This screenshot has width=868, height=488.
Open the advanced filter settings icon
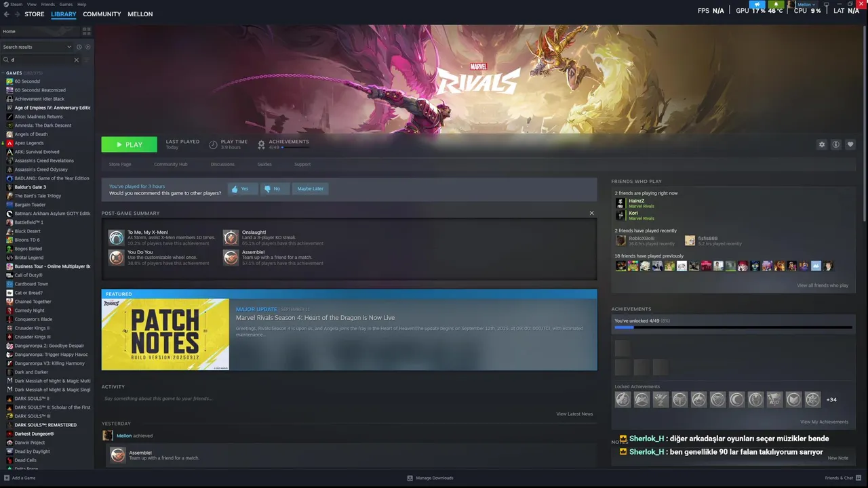(87, 60)
